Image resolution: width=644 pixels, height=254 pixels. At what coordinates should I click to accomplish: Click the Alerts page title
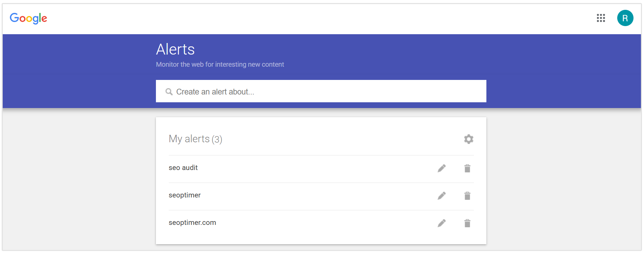175,49
